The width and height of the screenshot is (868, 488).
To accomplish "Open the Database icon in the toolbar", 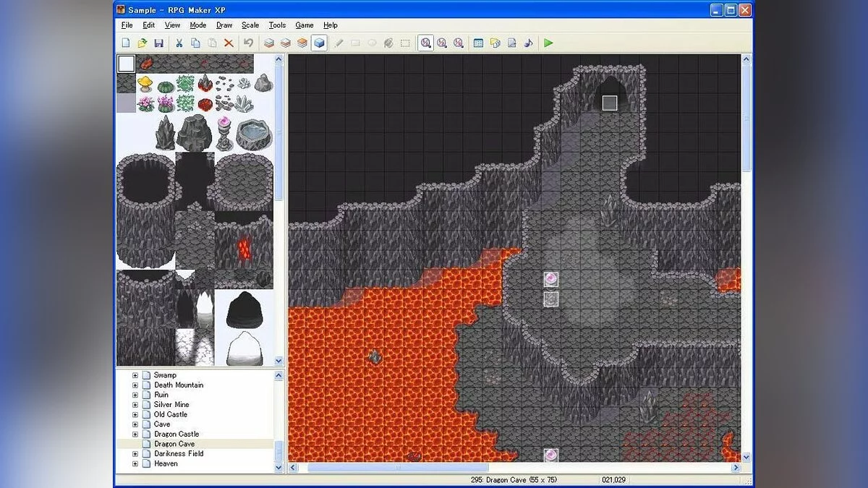I will [x=478, y=43].
